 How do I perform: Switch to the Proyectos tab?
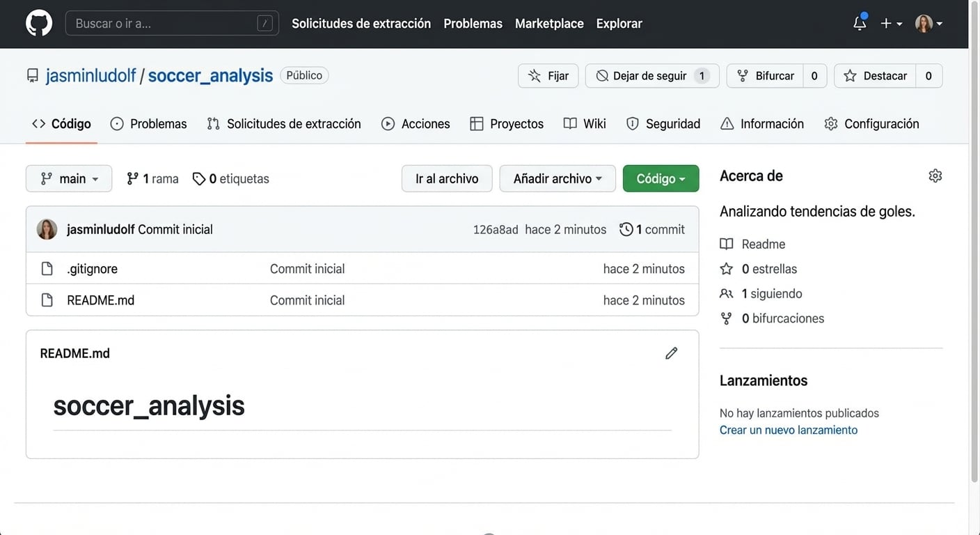[x=507, y=123]
